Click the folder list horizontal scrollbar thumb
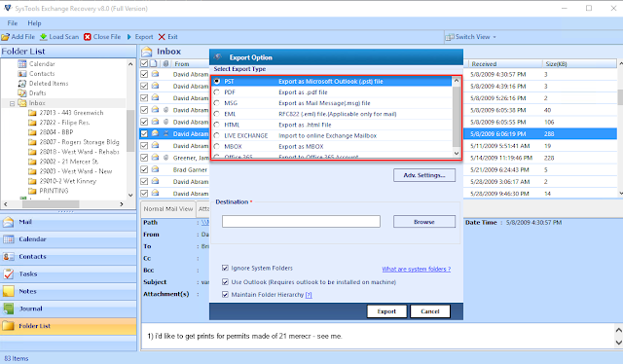 [51, 204]
